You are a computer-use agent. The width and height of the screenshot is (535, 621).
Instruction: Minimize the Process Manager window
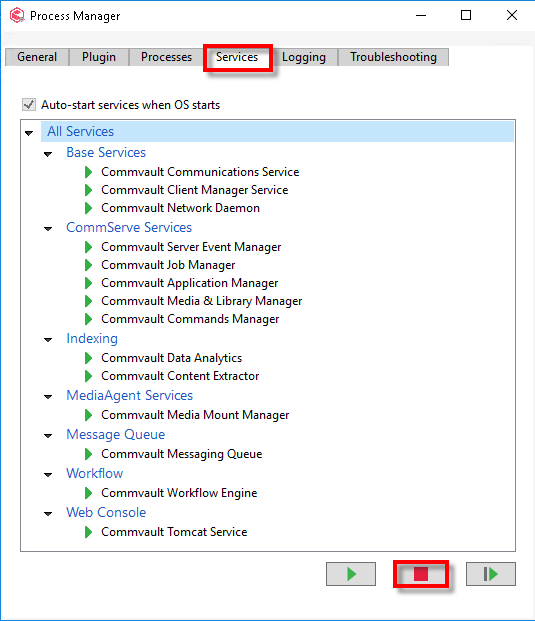click(x=421, y=15)
